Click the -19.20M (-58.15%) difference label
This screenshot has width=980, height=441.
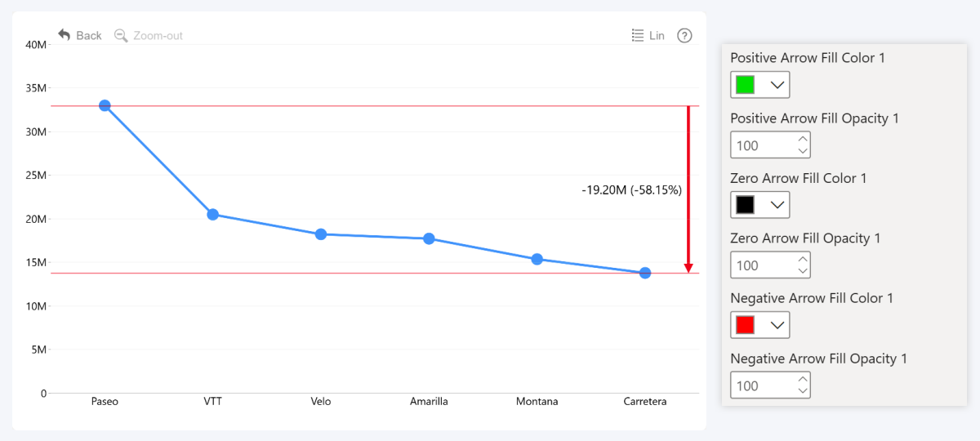pyautogui.click(x=631, y=189)
